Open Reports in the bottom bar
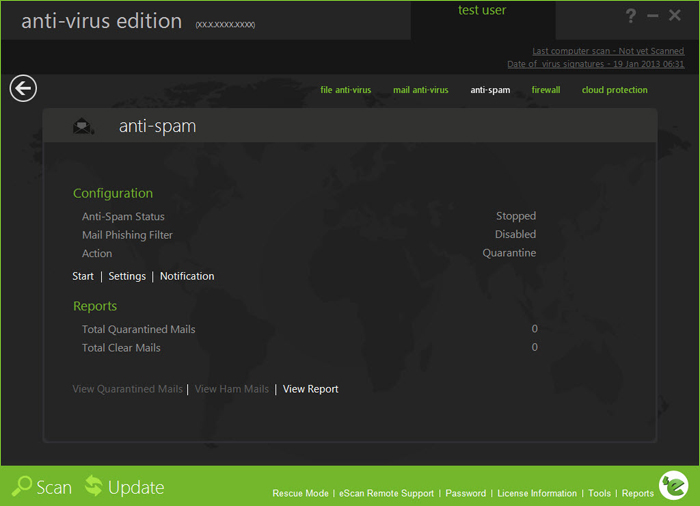The image size is (700, 506). pyautogui.click(x=638, y=493)
